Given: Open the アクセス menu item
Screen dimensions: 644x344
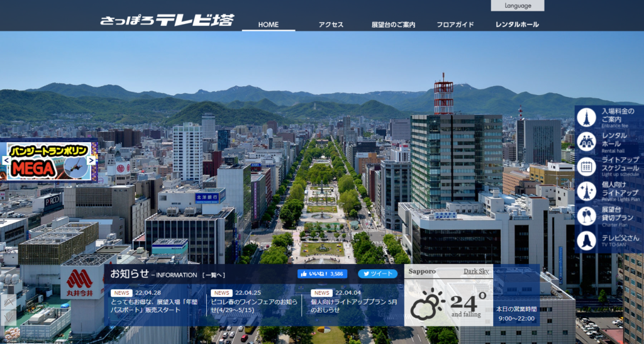Looking at the screenshot, I should pyautogui.click(x=331, y=25).
